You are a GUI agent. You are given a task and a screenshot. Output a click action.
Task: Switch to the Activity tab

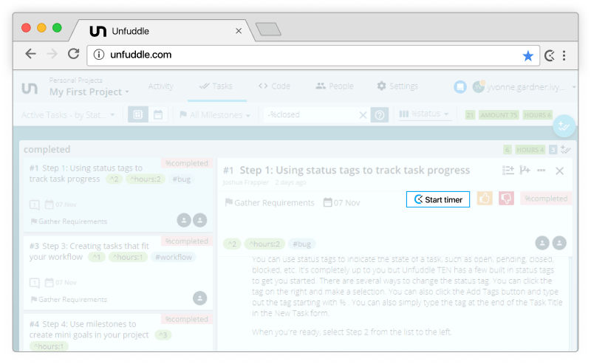tap(160, 86)
